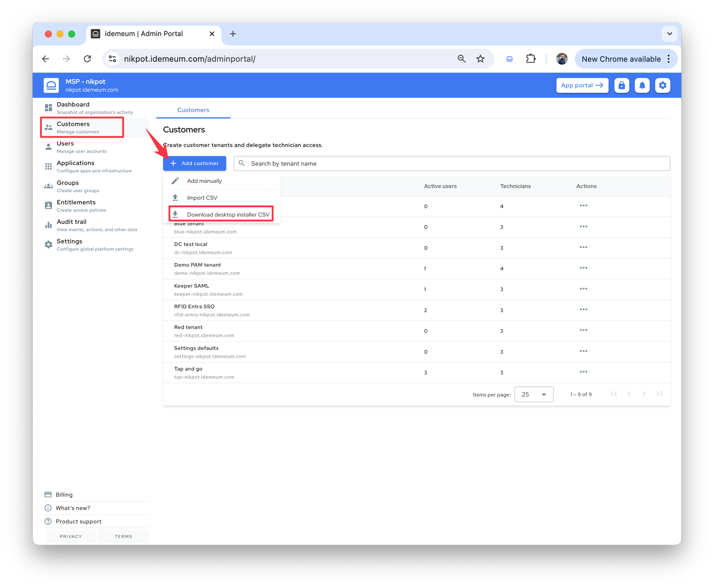Click the Groups sidebar icon
This screenshot has height=588, width=714.
(48, 186)
